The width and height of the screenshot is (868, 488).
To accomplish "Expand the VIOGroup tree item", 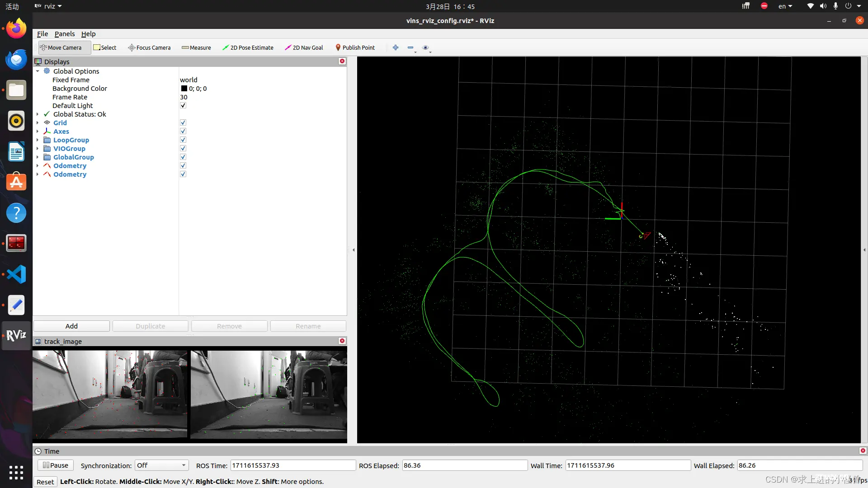I will 37,148.
